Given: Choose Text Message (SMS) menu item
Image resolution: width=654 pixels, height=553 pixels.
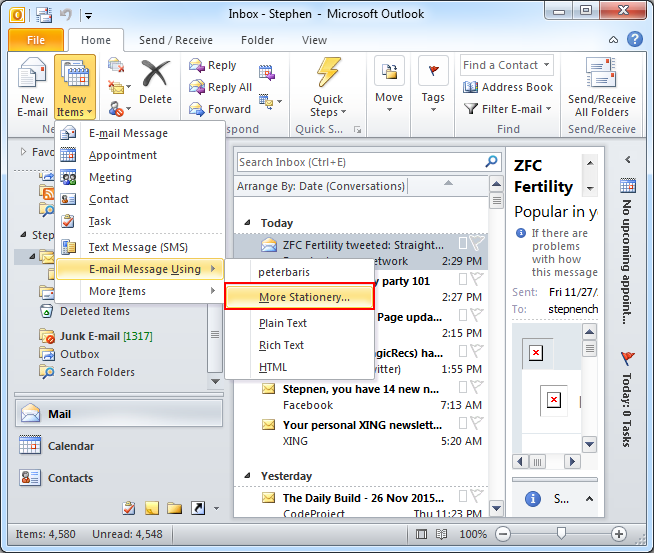Looking at the screenshot, I should click(140, 247).
